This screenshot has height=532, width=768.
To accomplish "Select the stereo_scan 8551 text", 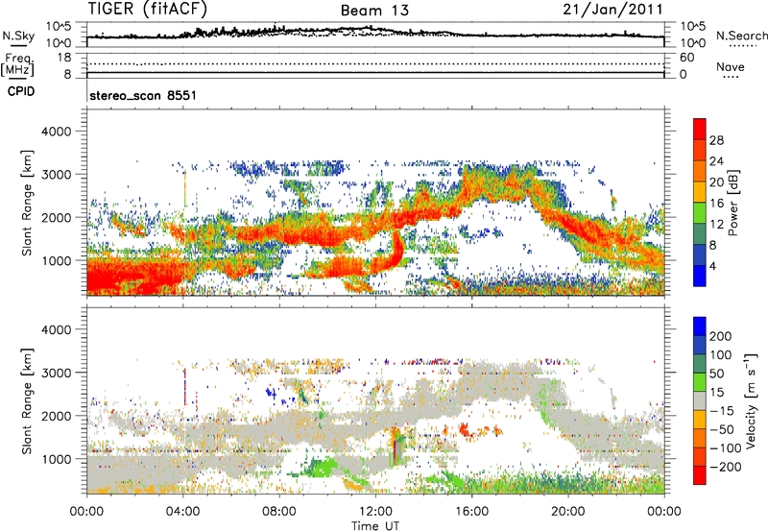I will (x=143, y=95).
